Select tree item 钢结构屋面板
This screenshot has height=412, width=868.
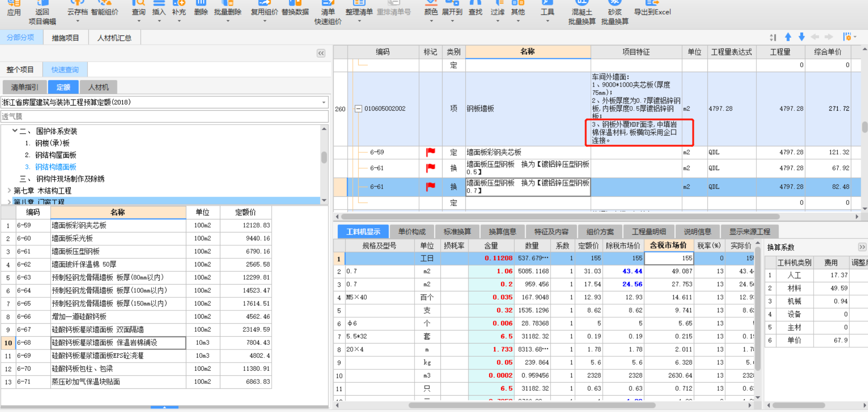[x=56, y=155]
